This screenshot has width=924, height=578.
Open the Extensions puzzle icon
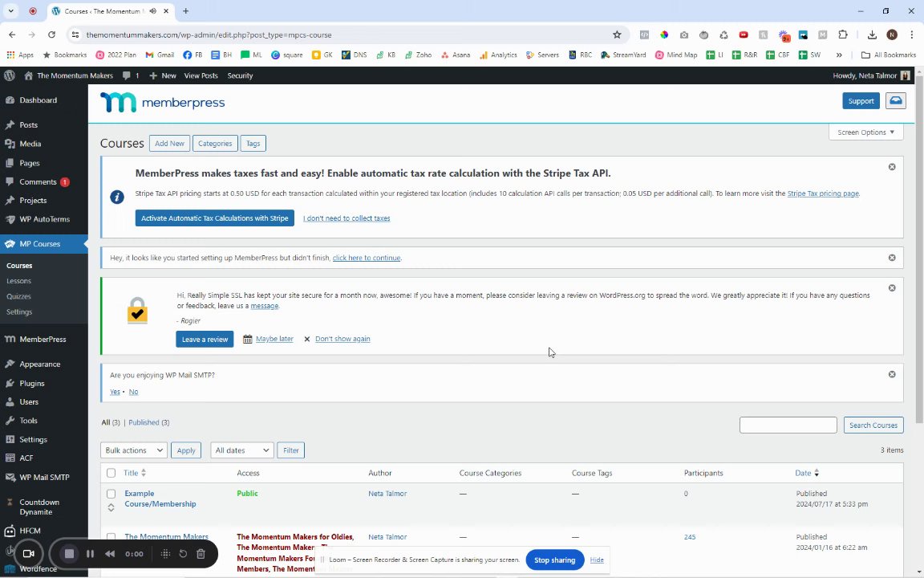click(x=843, y=35)
